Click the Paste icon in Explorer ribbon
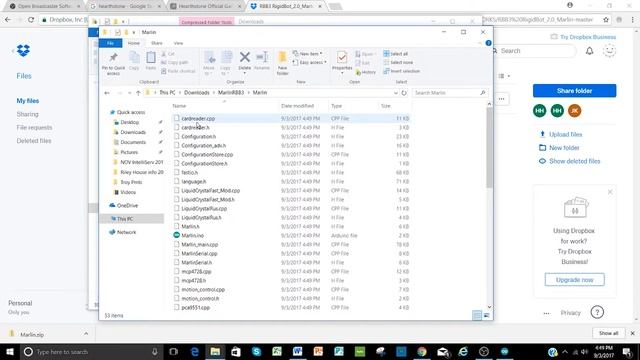The height and width of the screenshot is (360, 640). (151, 61)
